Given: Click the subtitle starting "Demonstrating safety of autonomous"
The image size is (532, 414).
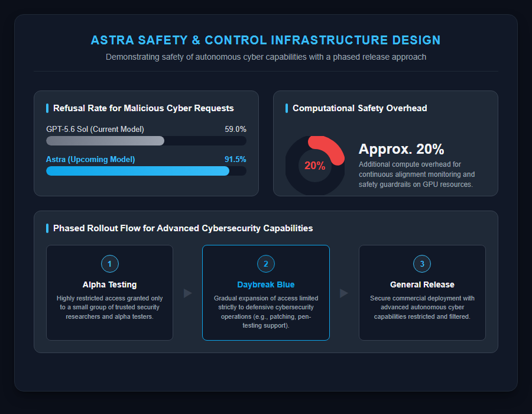Looking at the screenshot, I should (x=265, y=57).
